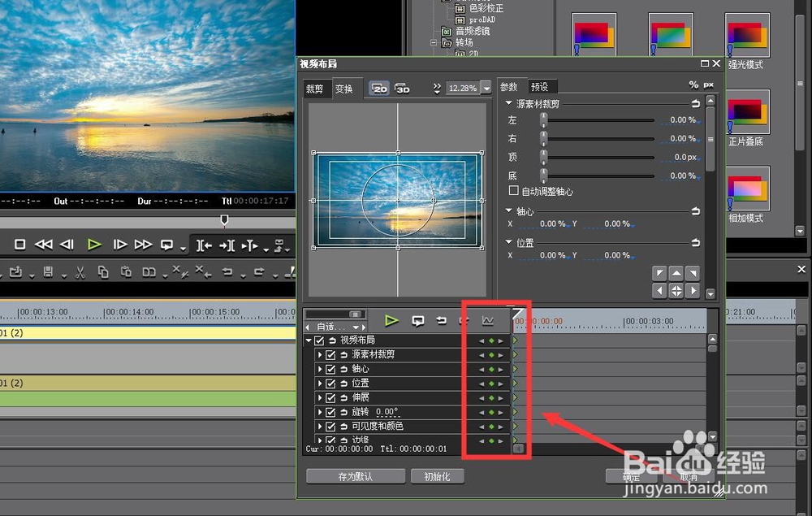Viewport: 812px width, 516px height.
Task: Expand the 源素材裁剪 keyframe row
Action: pos(320,355)
